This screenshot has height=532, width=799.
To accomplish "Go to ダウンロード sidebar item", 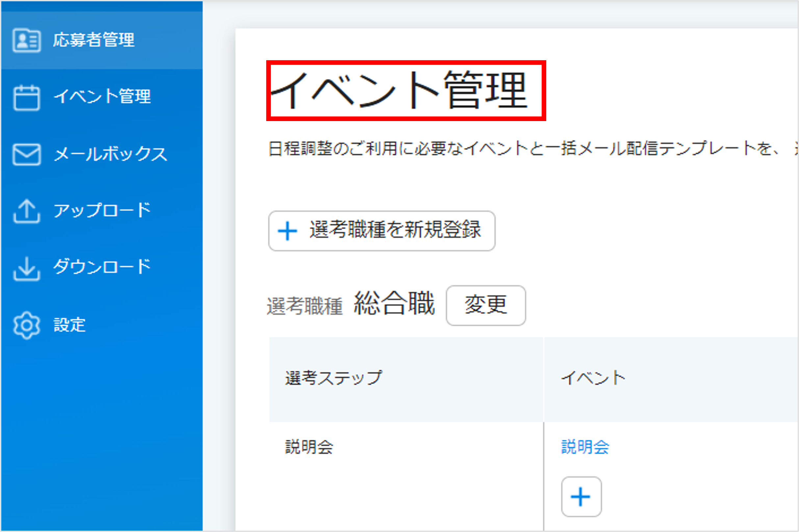I will click(102, 267).
